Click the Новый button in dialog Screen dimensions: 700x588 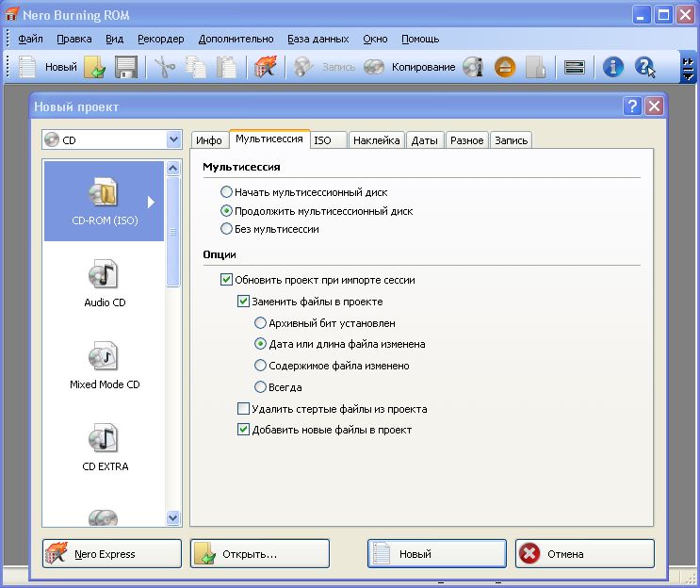(437, 554)
